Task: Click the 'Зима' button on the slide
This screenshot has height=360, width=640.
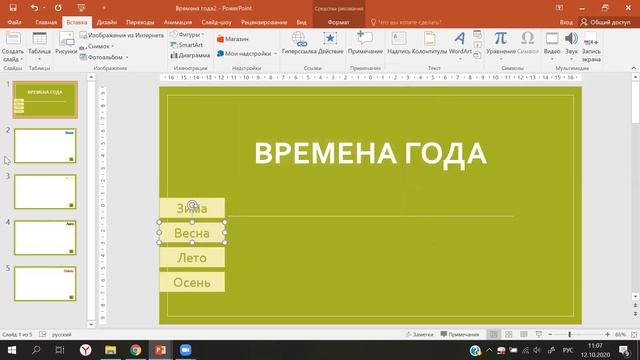Action: tap(192, 208)
